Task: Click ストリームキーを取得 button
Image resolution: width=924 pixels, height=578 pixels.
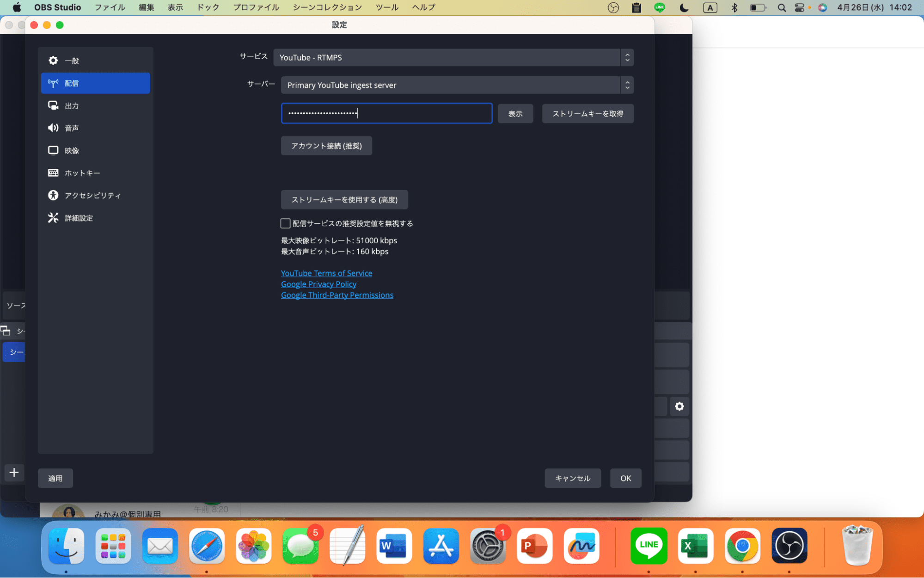Action: 587,114
